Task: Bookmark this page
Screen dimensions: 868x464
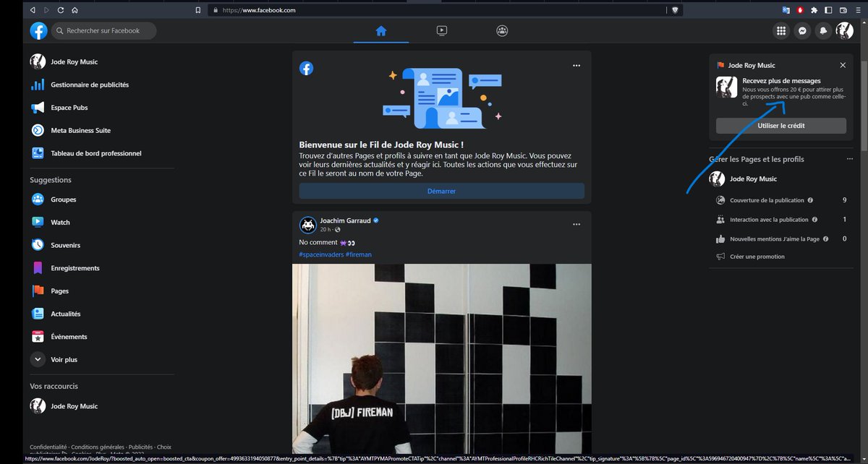Action: click(x=198, y=10)
